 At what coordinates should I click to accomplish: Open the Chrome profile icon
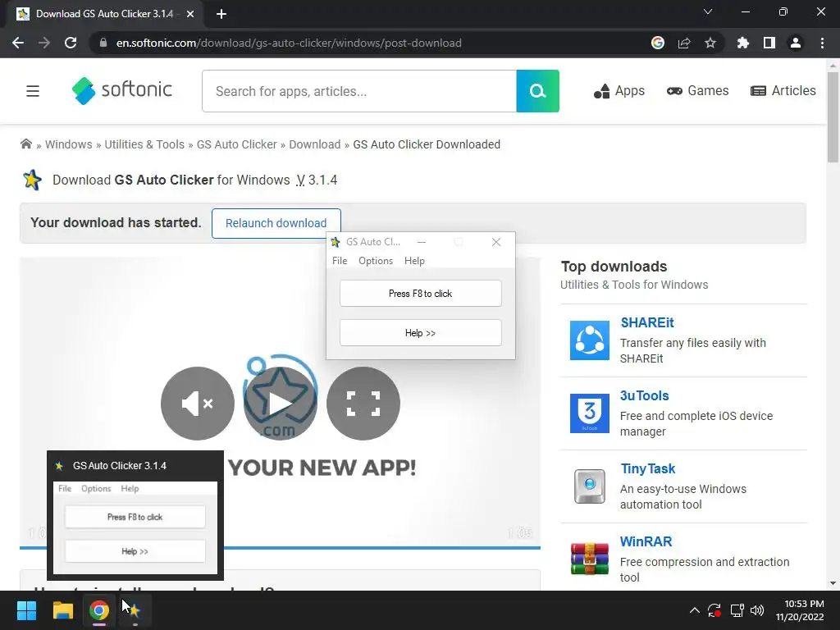(796, 43)
